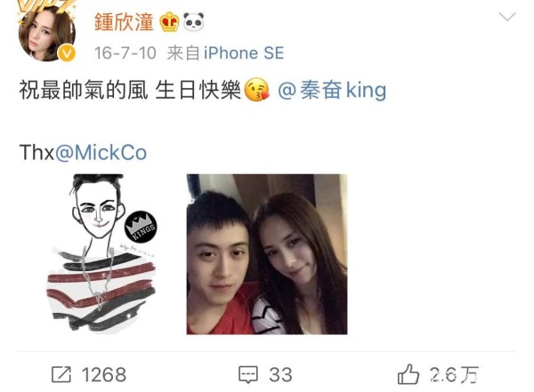534x392 pixels.
Task: Open the post options chevron menu
Action: (507, 17)
